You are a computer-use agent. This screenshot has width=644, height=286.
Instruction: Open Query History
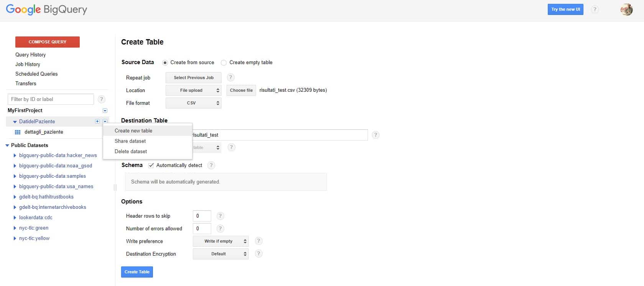(30, 55)
